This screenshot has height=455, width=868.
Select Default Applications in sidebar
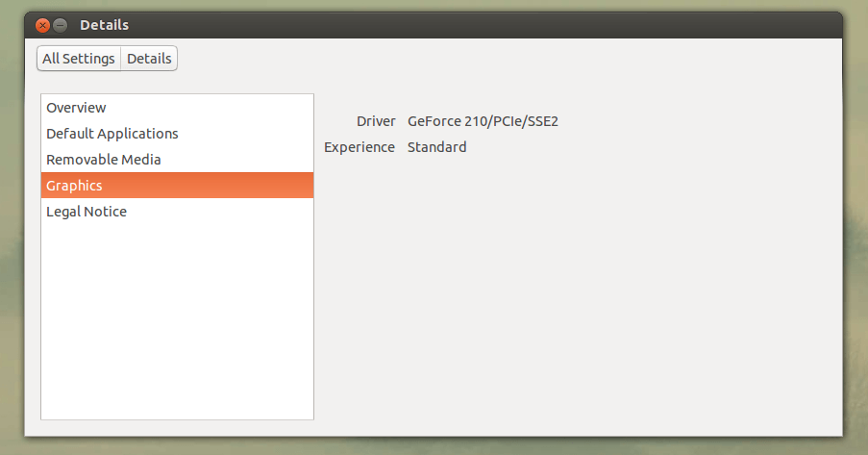112,134
